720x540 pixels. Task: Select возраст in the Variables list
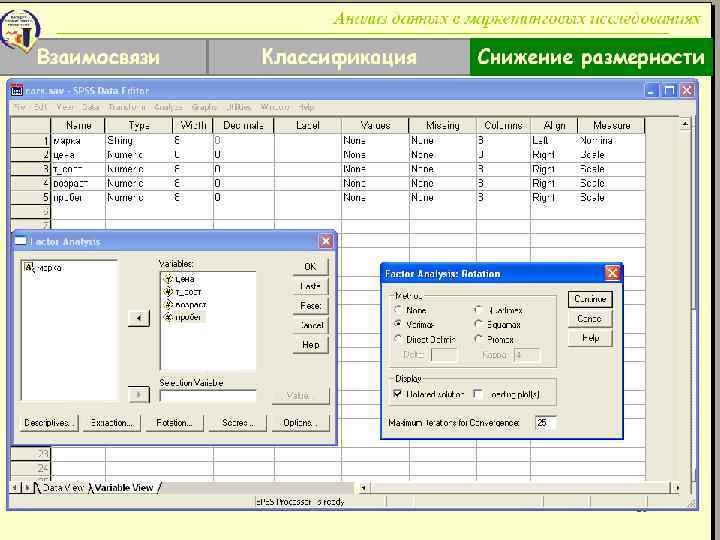(186, 304)
